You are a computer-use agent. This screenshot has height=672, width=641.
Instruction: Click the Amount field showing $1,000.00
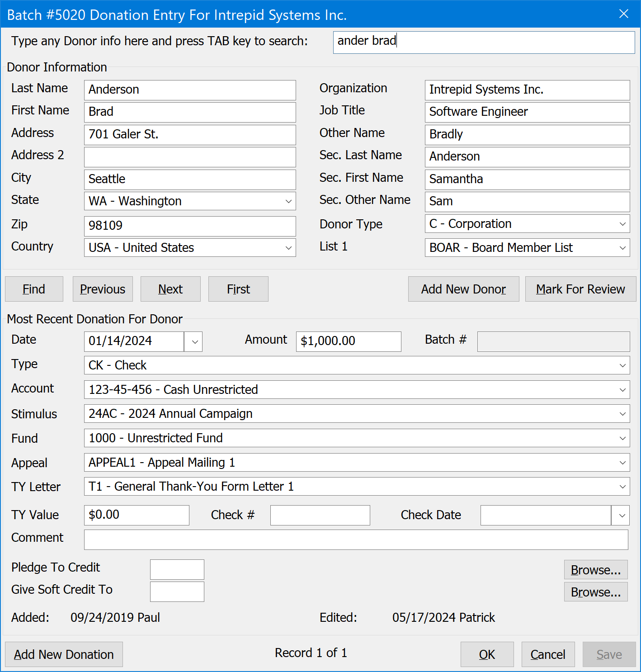[349, 341]
